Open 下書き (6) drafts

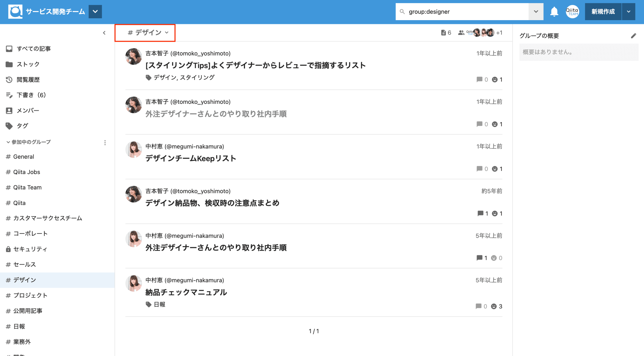pyautogui.click(x=31, y=95)
